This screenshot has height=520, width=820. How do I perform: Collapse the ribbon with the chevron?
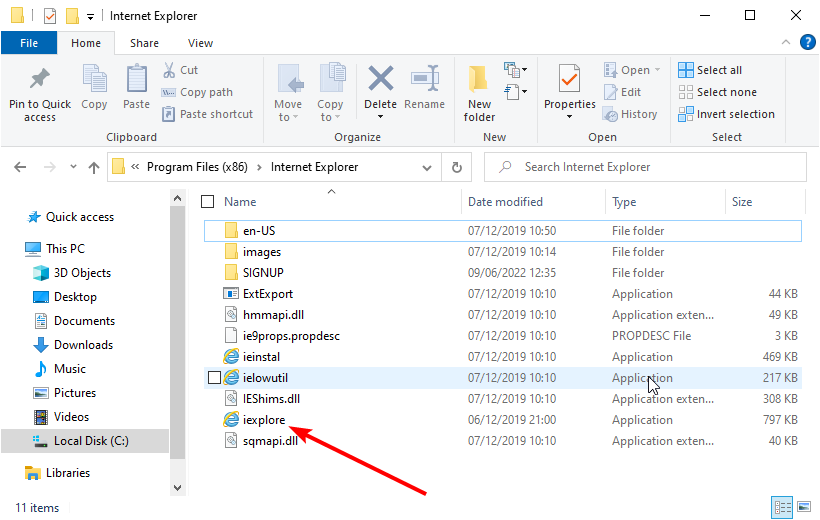pos(785,42)
